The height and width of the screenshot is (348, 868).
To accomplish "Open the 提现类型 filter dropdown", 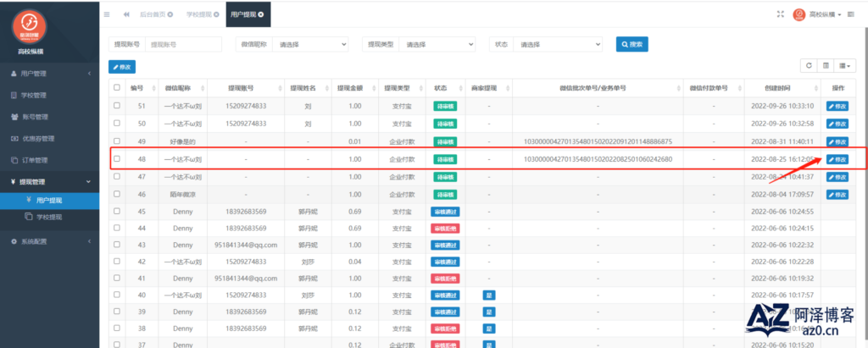I will click(x=438, y=44).
